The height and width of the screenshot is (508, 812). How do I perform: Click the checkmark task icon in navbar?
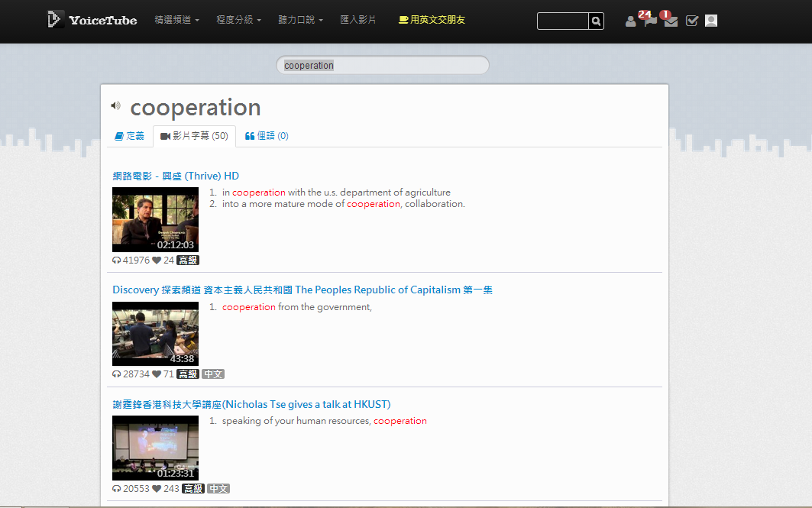click(692, 21)
